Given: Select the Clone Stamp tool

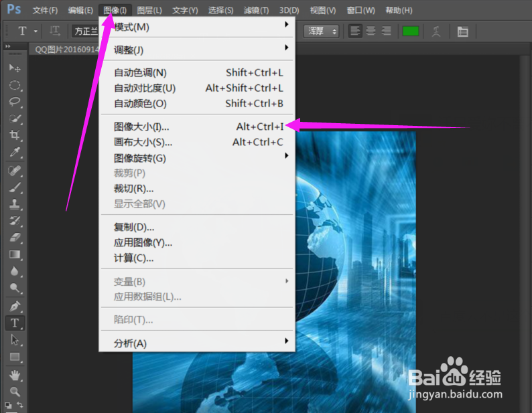Looking at the screenshot, I should 15,204.
